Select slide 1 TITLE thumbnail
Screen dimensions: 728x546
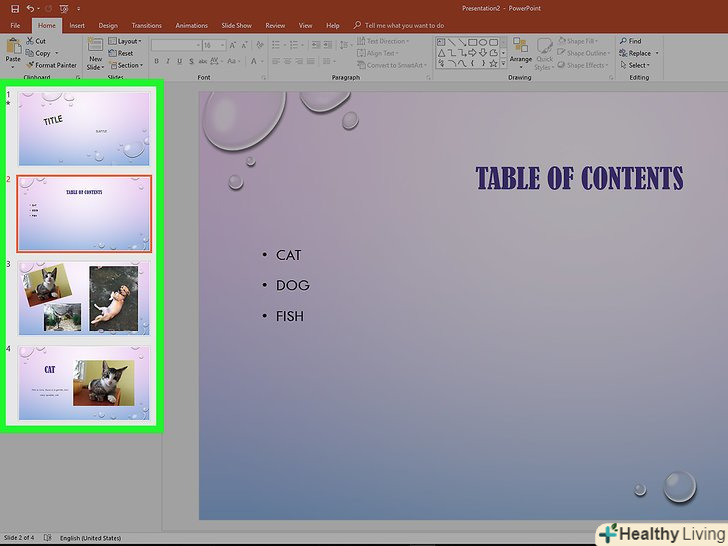84,128
